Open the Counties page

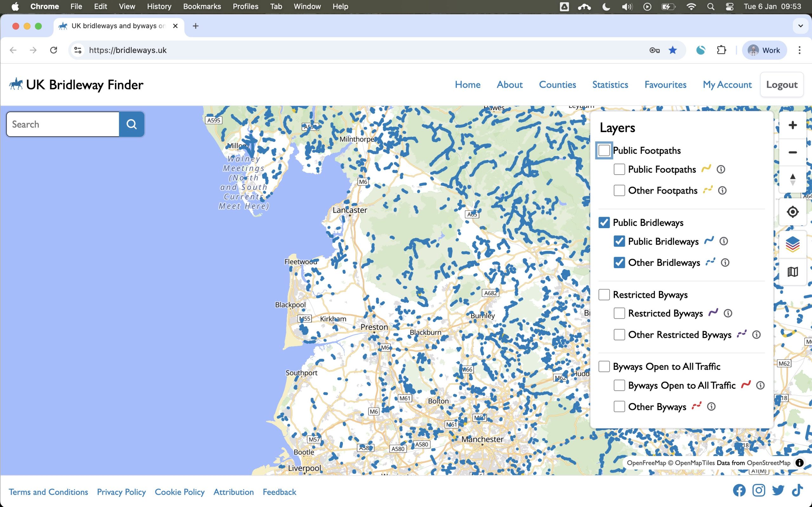click(557, 85)
